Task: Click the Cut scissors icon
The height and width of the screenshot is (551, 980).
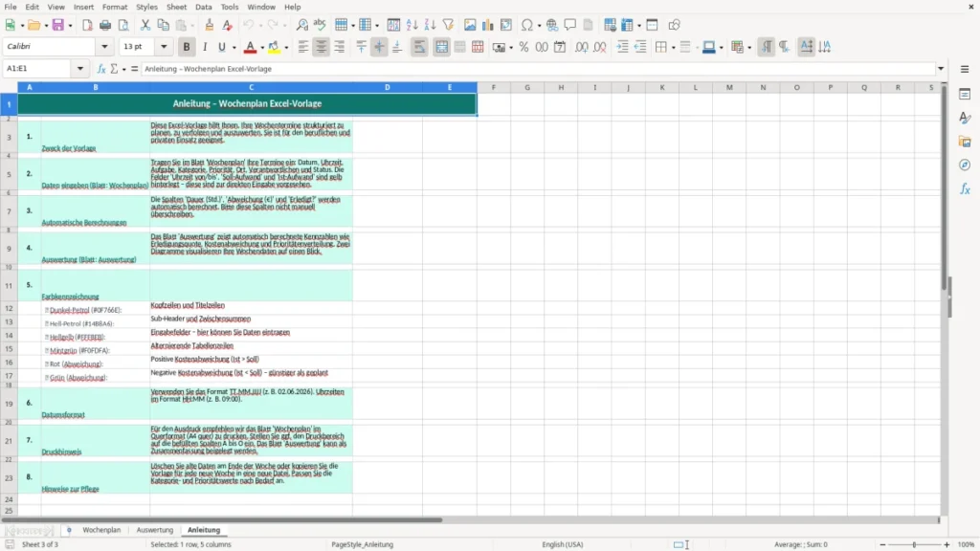Action: pos(145,25)
